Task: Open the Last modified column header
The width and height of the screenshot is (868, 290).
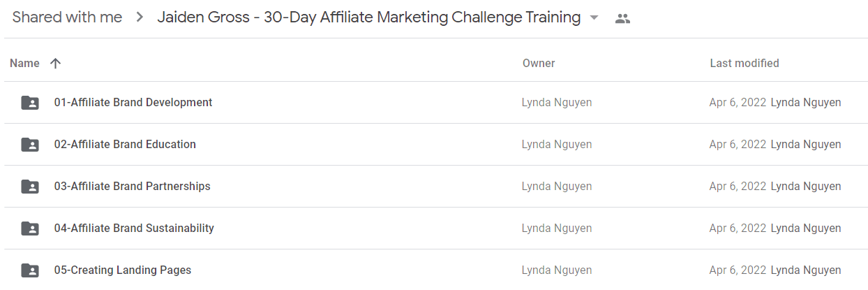Action: [x=744, y=64]
